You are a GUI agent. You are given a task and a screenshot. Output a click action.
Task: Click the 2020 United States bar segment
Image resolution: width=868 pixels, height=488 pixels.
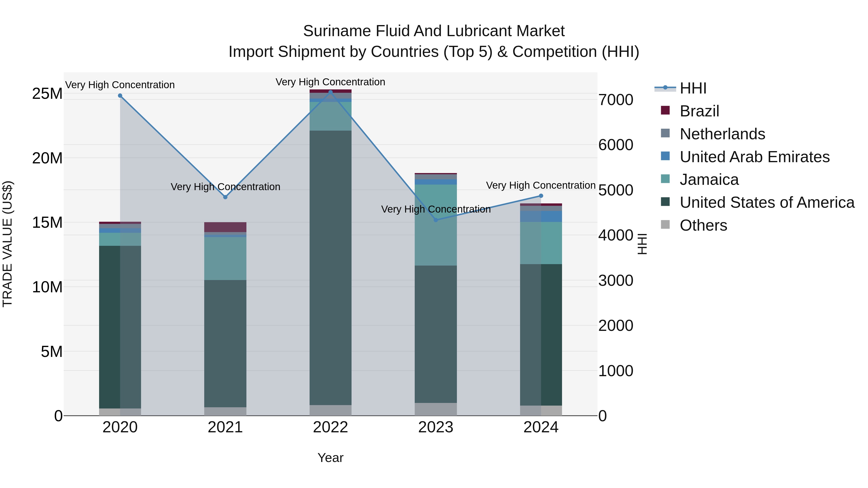point(120,327)
